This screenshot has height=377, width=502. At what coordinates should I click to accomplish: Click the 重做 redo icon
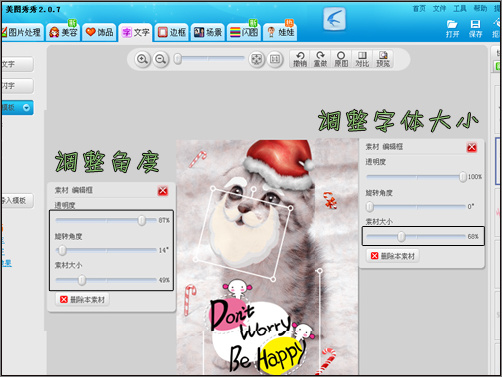click(320, 59)
